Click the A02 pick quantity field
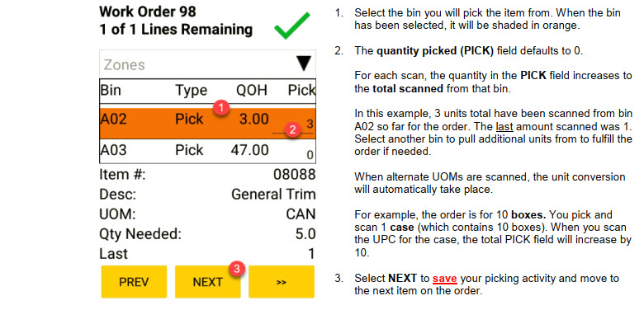 coord(293,124)
